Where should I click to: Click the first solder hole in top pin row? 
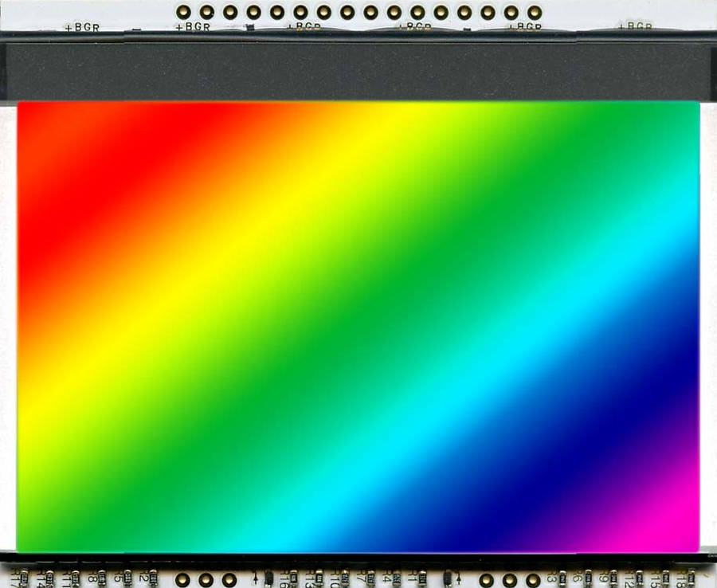pos(183,12)
